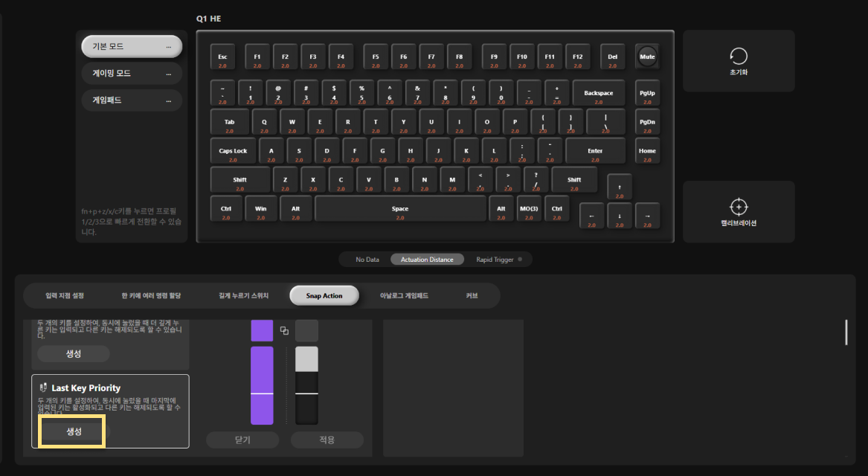Screen dimensions: 868x476
Task: Click 생성 under Last Key Priority
Action: [74, 431]
